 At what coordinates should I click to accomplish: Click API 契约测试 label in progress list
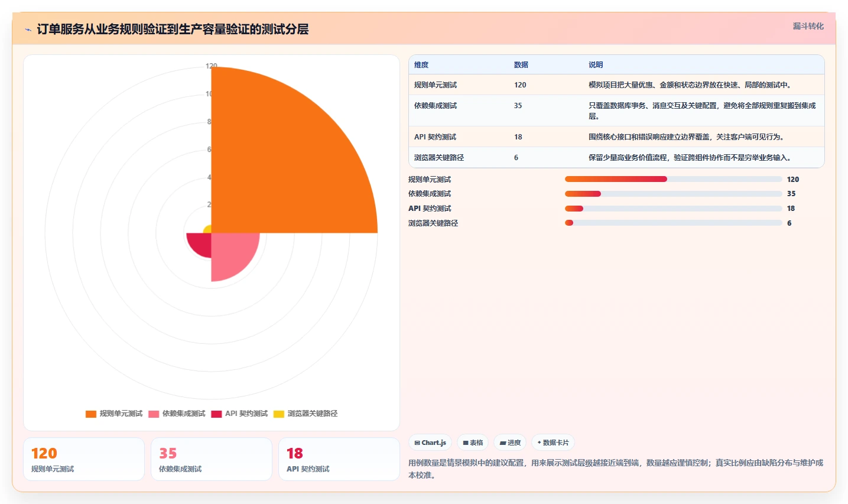430,209
